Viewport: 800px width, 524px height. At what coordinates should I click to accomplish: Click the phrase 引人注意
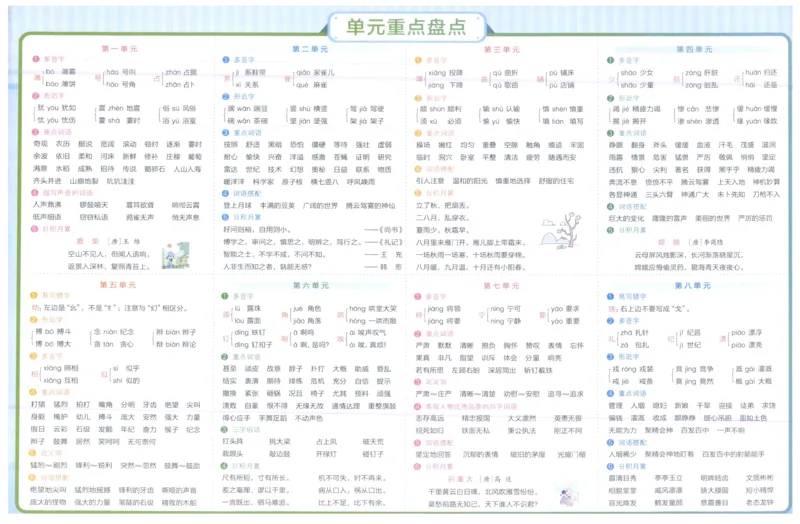[430, 181]
